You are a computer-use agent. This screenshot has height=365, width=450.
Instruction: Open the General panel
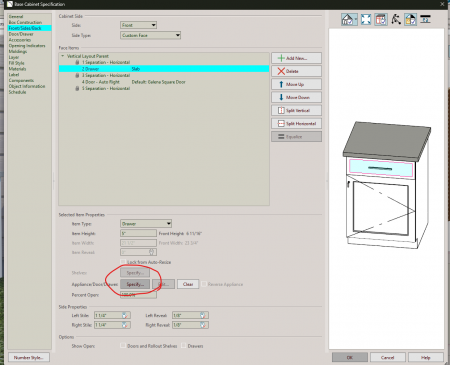[x=16, y=16]
